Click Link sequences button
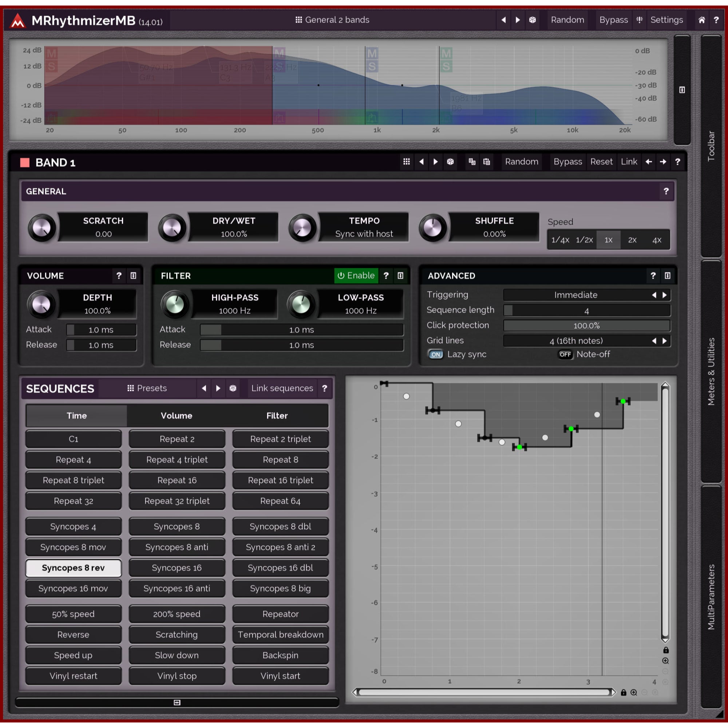 click(x=282, y=388)
